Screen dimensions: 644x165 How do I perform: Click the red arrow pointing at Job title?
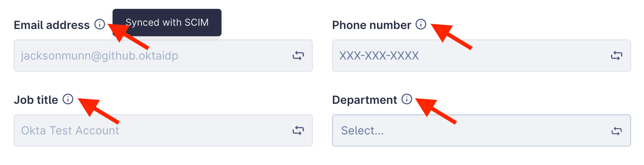click(x=98, y=111)
